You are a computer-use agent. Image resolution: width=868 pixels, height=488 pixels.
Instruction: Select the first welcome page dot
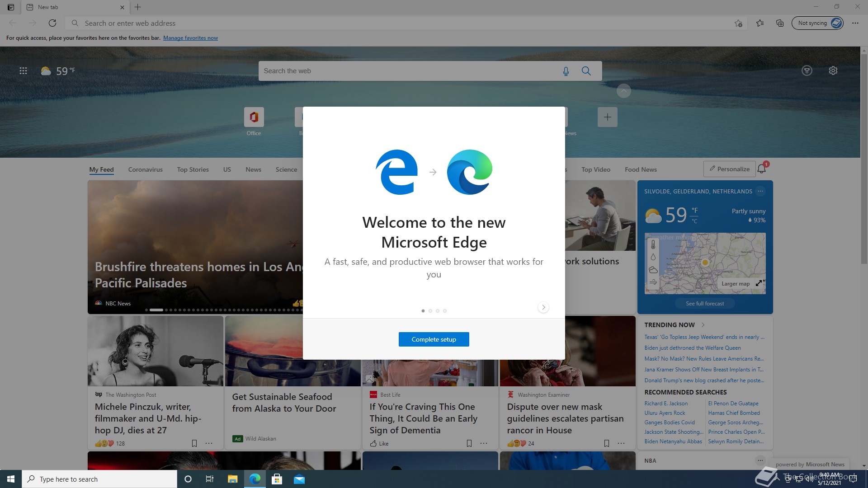(423, 311)
